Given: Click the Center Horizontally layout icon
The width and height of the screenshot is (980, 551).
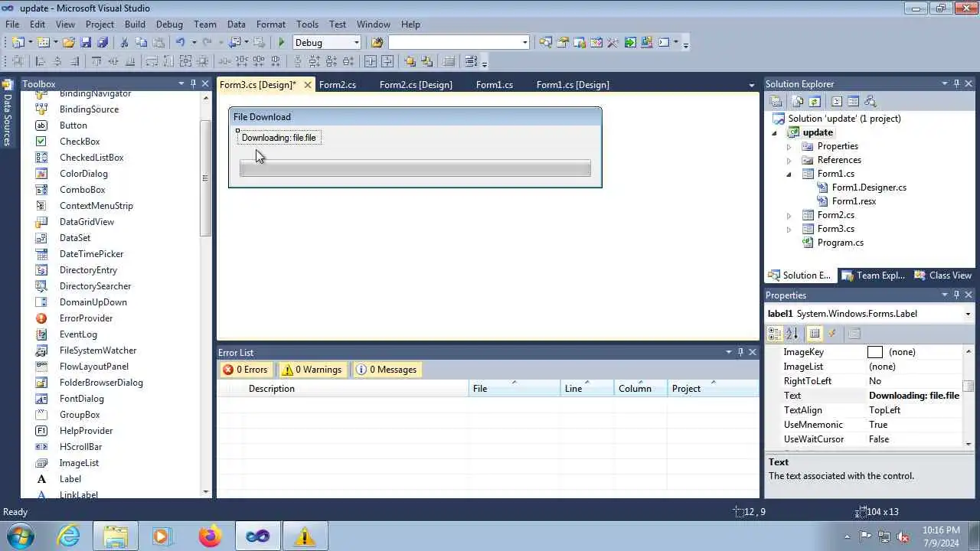Looking at the screenshot, I should (x=370, y=61).
